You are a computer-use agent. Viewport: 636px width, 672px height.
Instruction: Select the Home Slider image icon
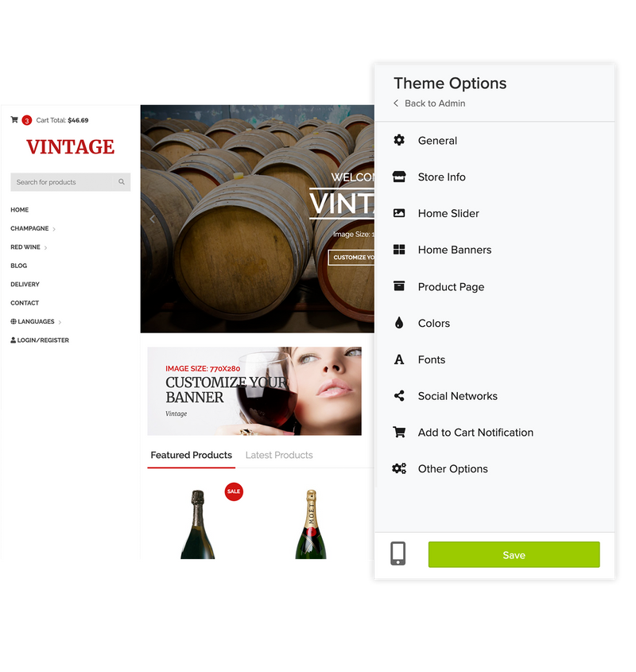[399, 213]
